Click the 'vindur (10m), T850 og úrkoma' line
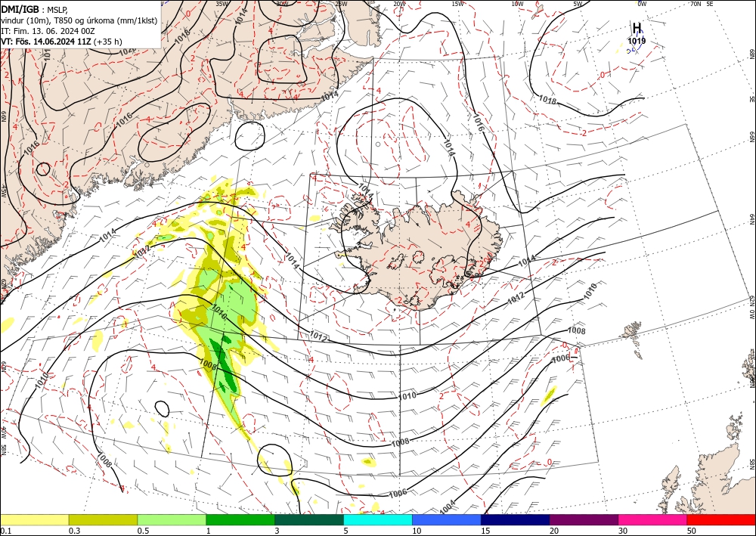 [x=79, y=20]
